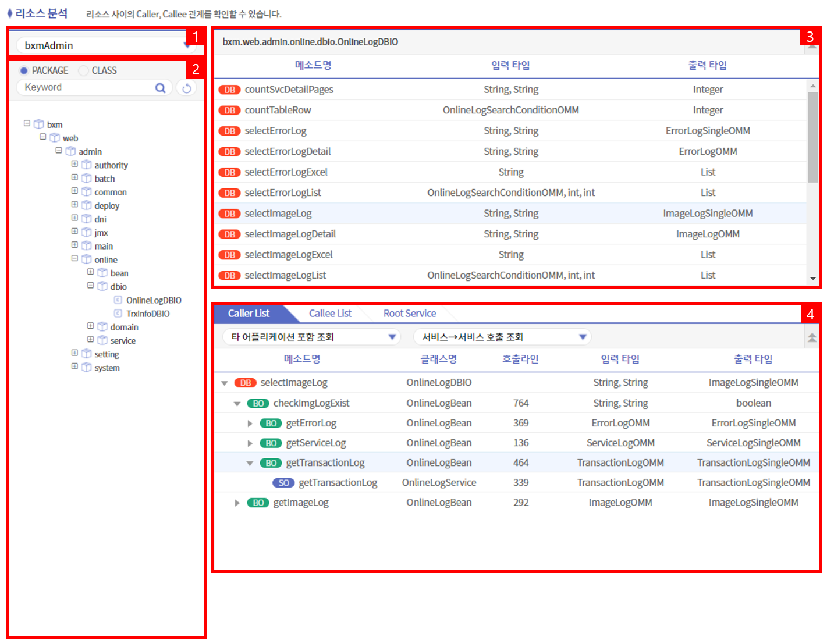Collapse the online package node
The height and width of the screenshot is (644, 827).
coord(74,258)
